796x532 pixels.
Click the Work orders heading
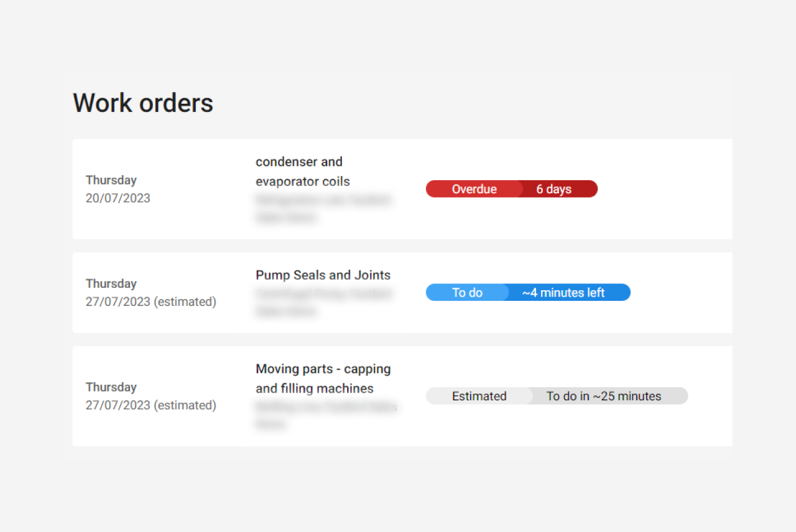click(x=143, y=103)
